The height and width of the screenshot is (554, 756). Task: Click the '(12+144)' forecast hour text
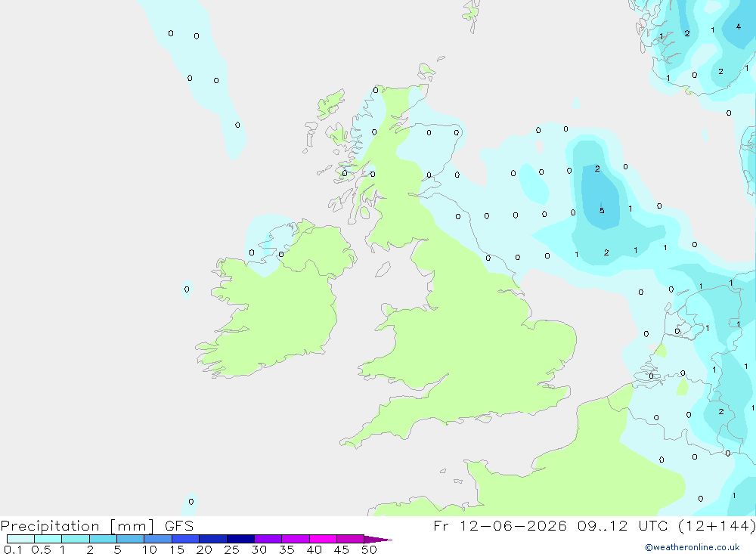pyautogui.click(x=717, y=526)
